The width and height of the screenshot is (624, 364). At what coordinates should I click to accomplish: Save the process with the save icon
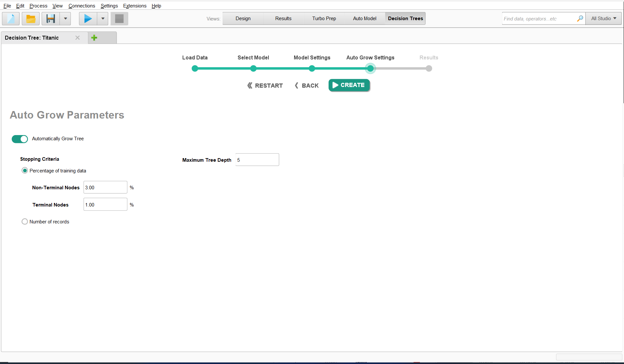(50, 19)
